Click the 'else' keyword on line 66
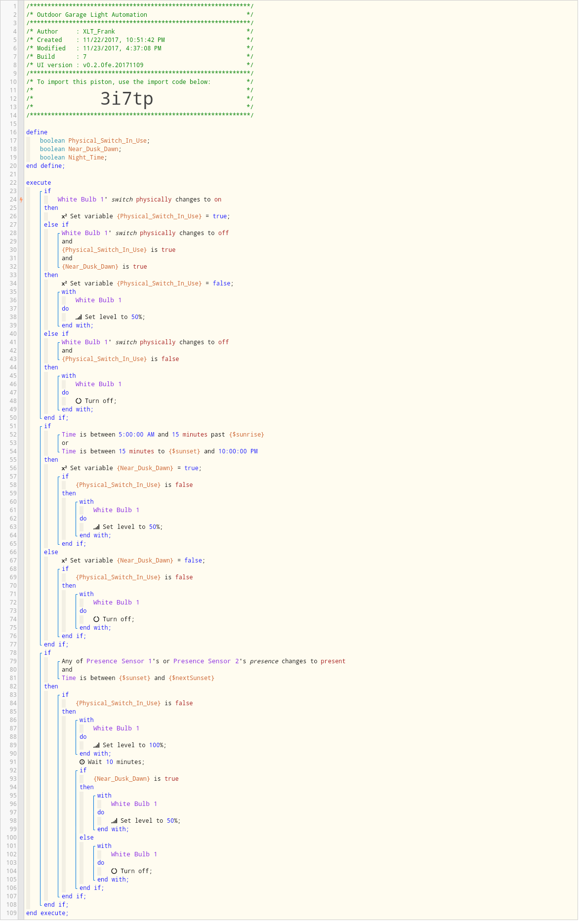 (x=51, y=552)
